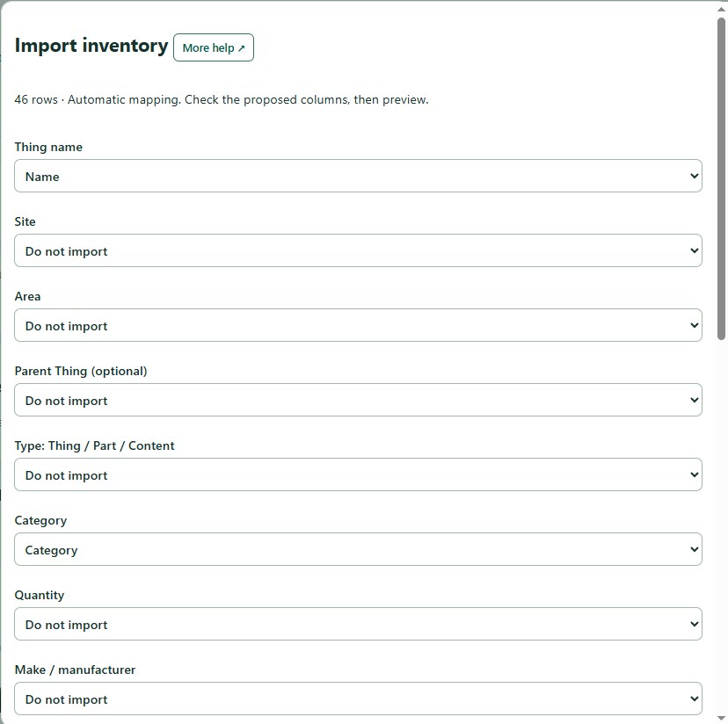
Task: Click the Quantity field label
Action: coord(40,596)
